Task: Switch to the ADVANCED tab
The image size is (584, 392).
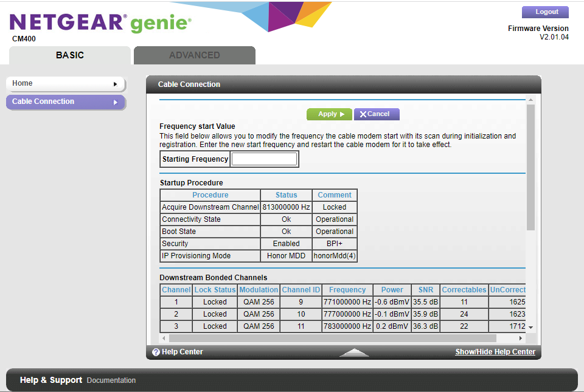Action: [x=195, y=55]
